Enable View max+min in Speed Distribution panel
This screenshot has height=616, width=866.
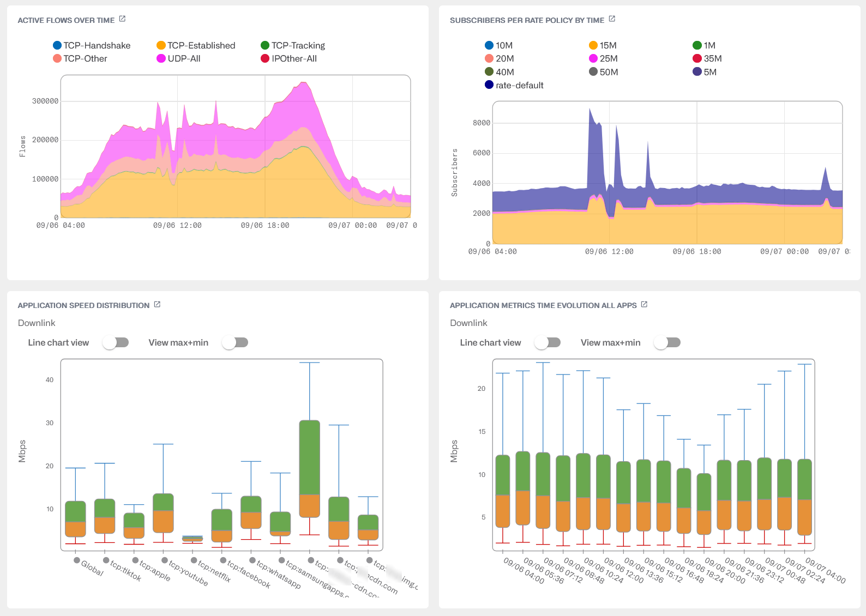[x=235, y=342]
